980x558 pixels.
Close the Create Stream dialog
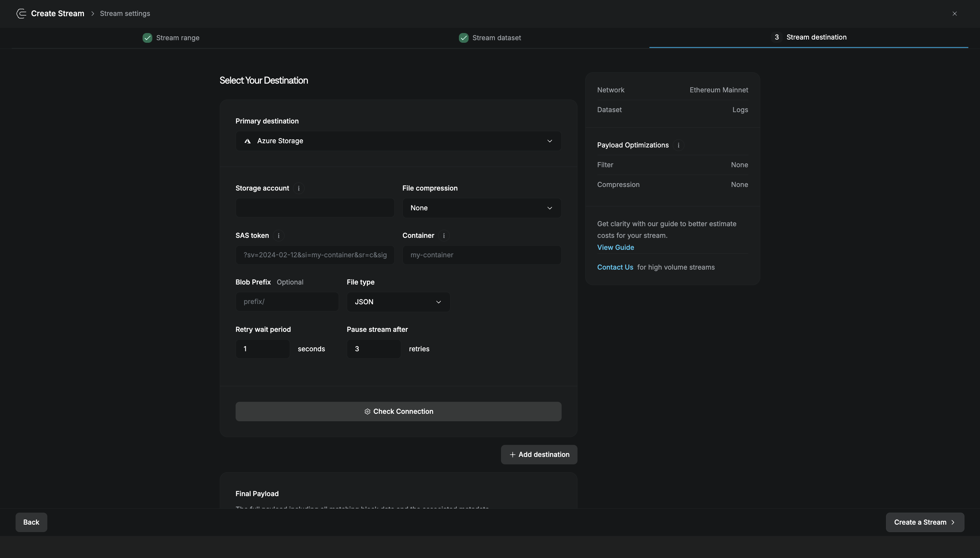coord(954,13)
